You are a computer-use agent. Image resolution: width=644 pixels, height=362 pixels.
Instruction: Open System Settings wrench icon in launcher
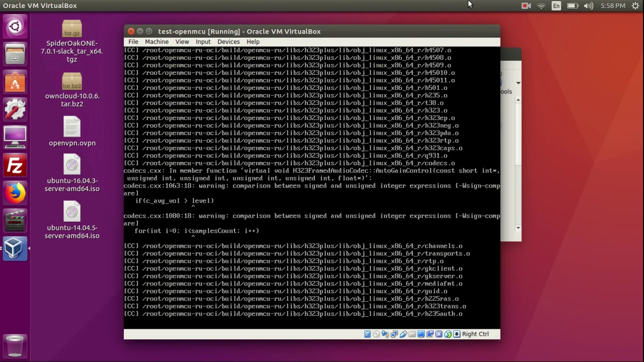pos(15,109)
